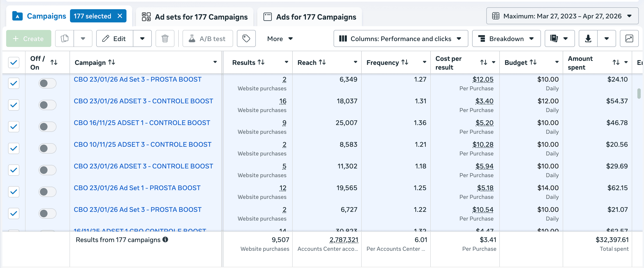Screen dimensions: 644x268
Task: Toggle the first PROSTA BOOST campaign on
Action: (48, 83)
